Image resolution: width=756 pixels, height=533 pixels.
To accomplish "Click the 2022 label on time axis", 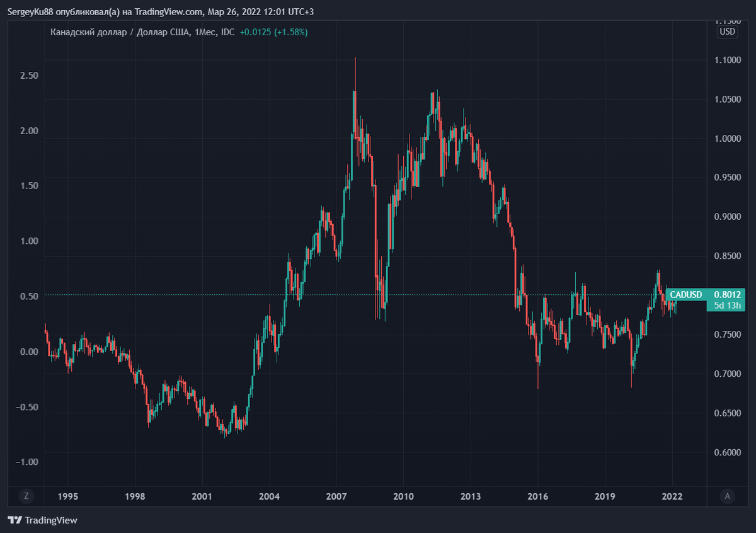I will click(x=672, y=496).
